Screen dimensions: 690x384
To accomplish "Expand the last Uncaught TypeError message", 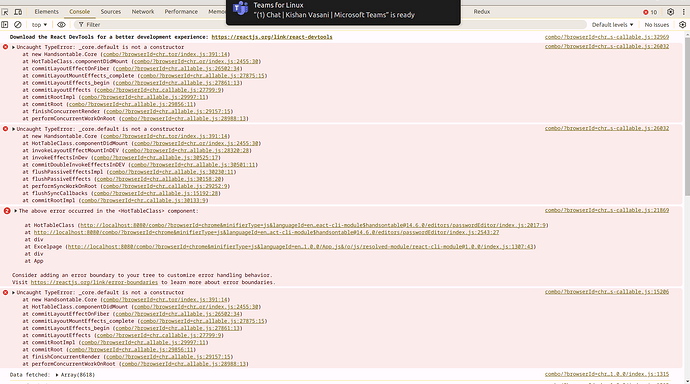I will coord(13,293).
